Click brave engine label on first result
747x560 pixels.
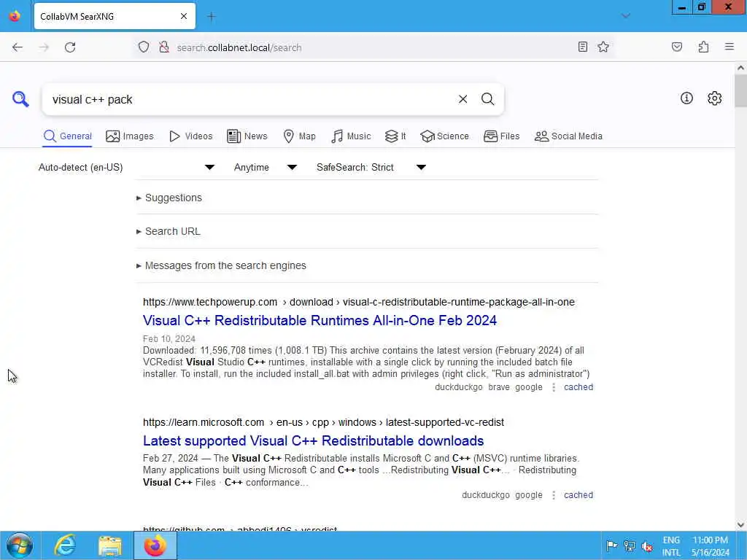(x=499, y=387)
